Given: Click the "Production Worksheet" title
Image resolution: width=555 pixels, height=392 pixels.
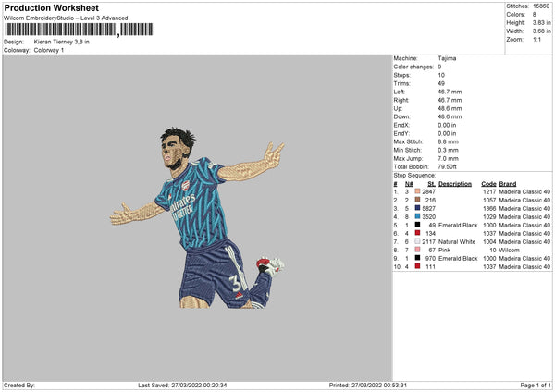Looking at the screenshot, I should click(51, 7).
